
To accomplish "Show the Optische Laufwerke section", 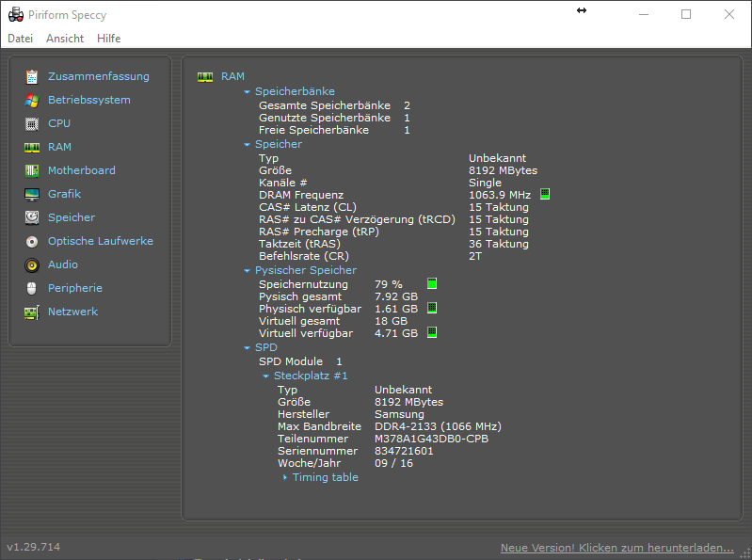I will (x=100, y=241).
